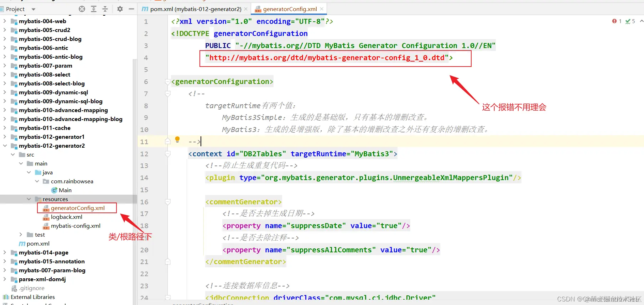Select mybatis-009-dynamic-sql-blog module
Screen dimensions: 644x305
pos(61,101)
